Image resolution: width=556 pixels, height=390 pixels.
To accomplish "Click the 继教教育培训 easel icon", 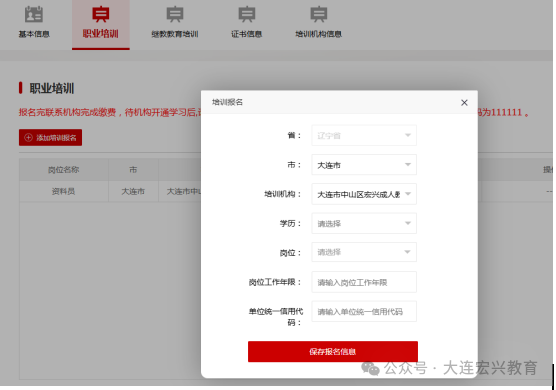I will [x=175, y=14].
